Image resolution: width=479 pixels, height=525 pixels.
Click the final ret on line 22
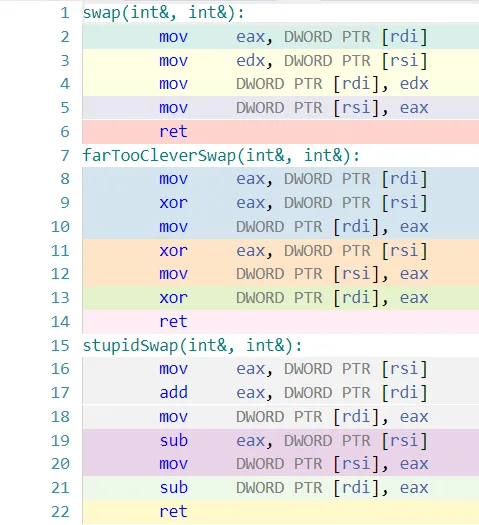tap(173, 512)
